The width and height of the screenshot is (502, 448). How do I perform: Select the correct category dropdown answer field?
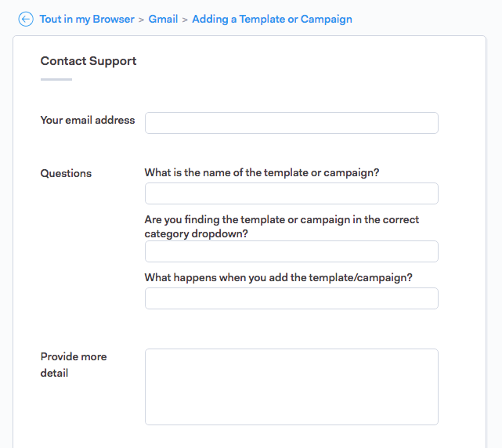pos(291,251)
